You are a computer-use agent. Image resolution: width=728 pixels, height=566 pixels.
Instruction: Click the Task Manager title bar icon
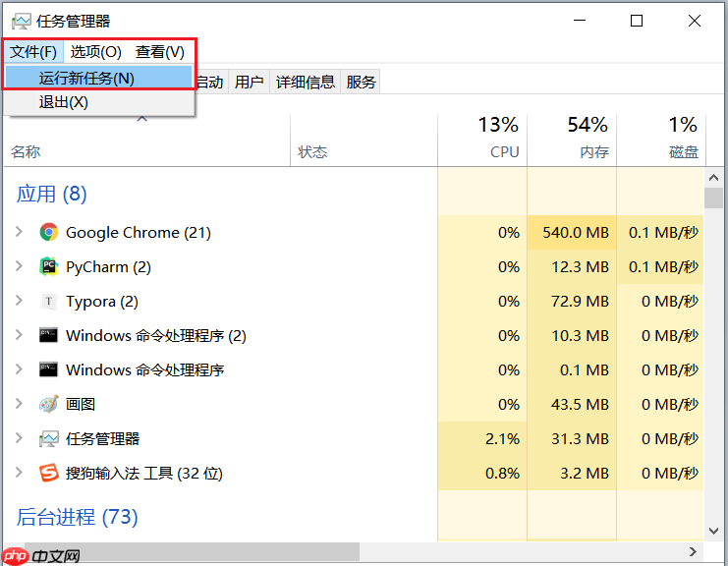tap(21, 21)
